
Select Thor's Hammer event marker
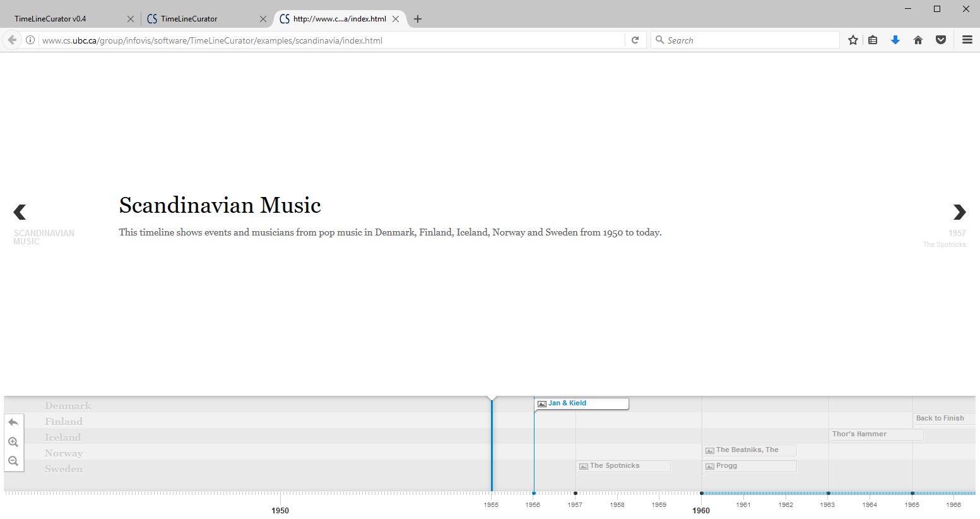pyautogui.click(x=875, y=434)
